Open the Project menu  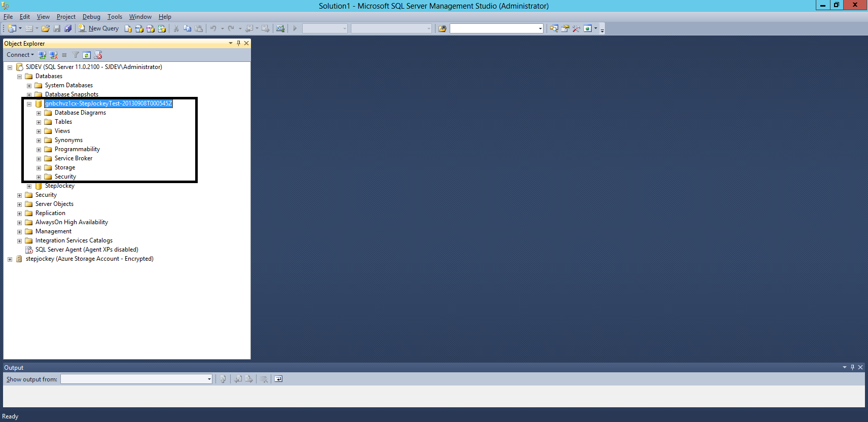pyautogui.click(x=66, y=17)
